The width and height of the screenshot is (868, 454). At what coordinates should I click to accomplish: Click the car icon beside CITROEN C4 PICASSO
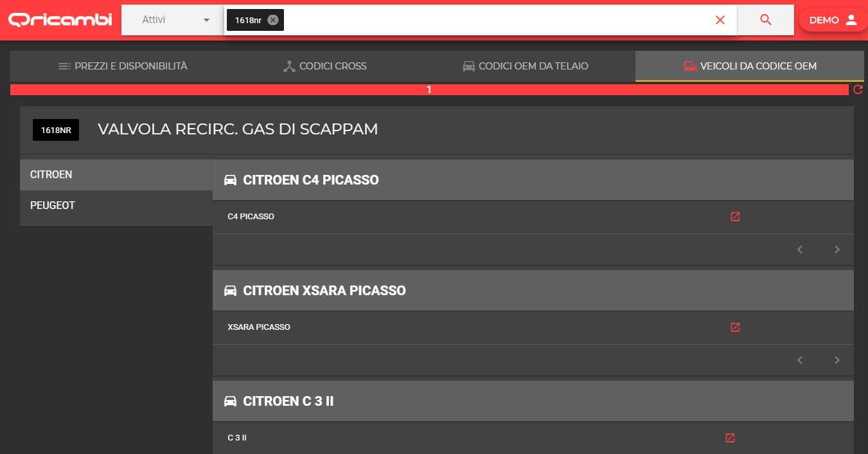coord(230,180)
